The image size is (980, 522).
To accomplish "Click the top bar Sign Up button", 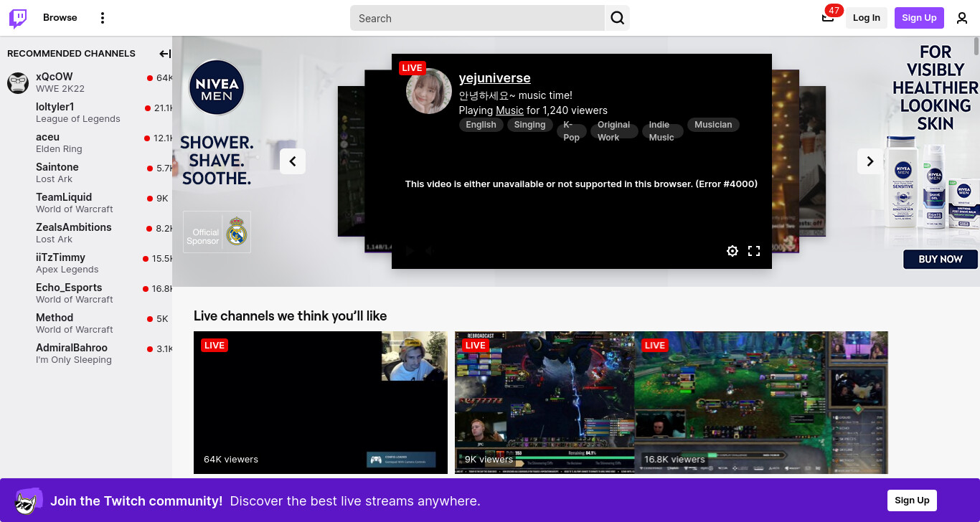I will pyautogui.click(x=919, y=18).
